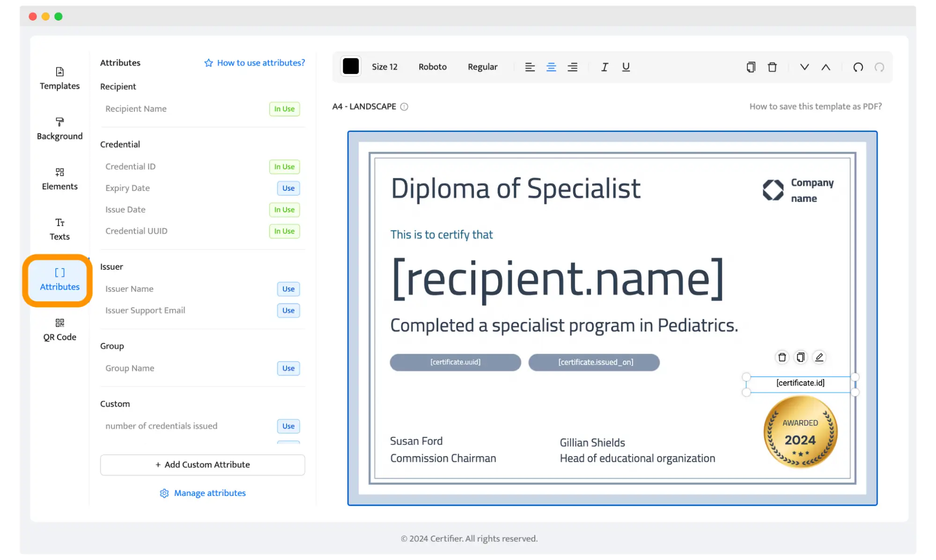Screen dimensions: 936x560
Task: Select Commission Chairman text
Action: (443, 458)
